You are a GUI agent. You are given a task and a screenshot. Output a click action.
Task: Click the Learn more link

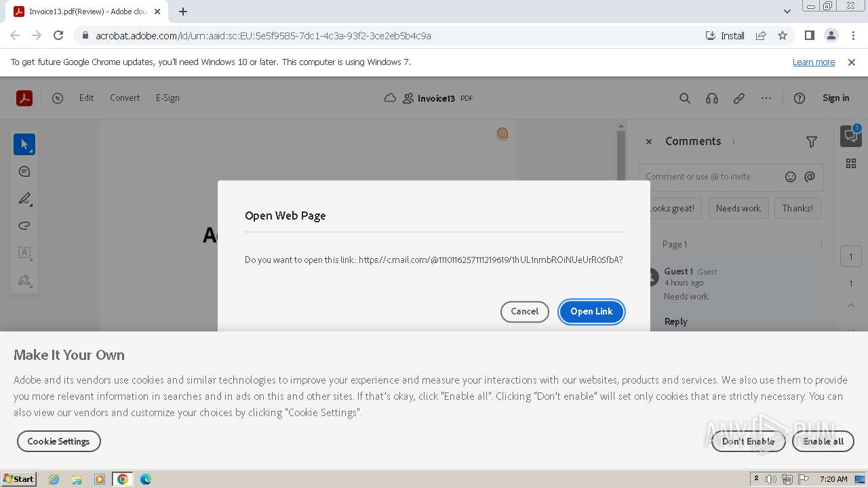coord(814,62)
